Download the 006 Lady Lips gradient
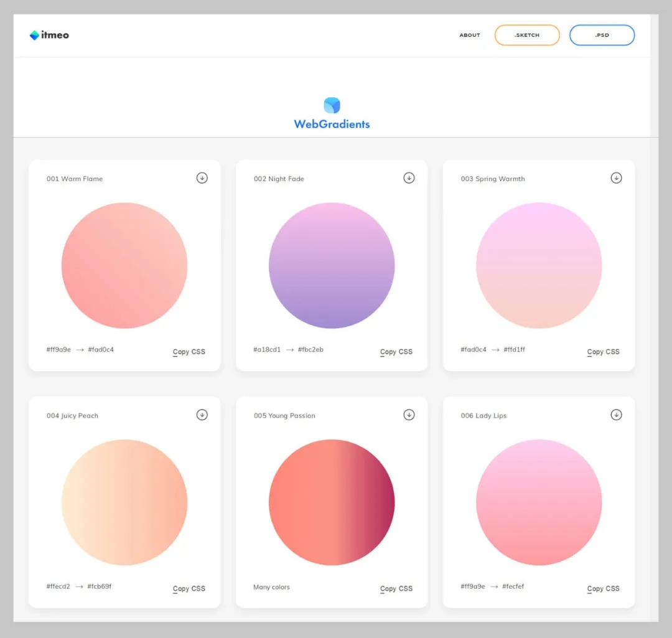 pyautogui.click(x=616, y=415)
